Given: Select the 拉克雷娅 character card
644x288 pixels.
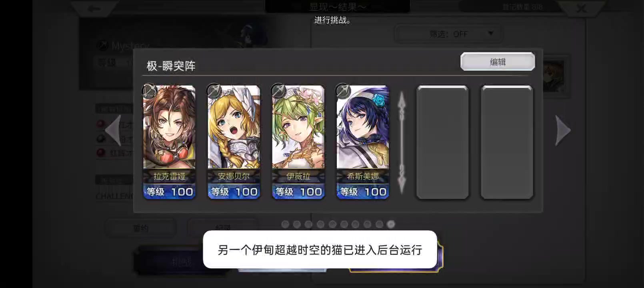Looking at the screenshot, I should coord(169,142).
